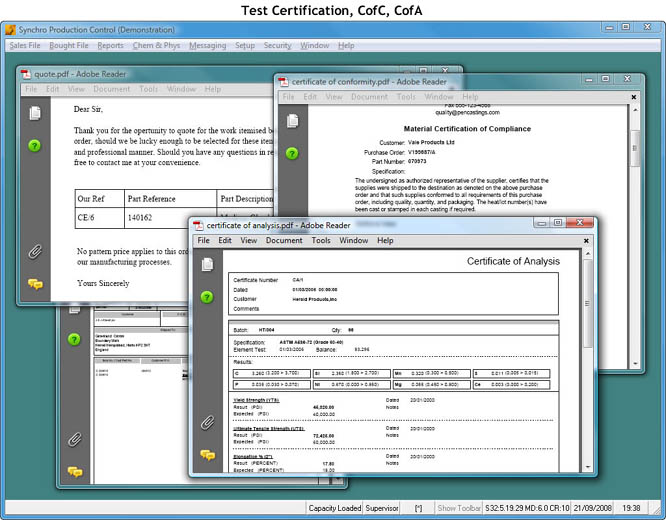Screen dimensions: 666x520
Task: Click the Certificate of Analysis heading text
Action: click(x=513, y=261)
